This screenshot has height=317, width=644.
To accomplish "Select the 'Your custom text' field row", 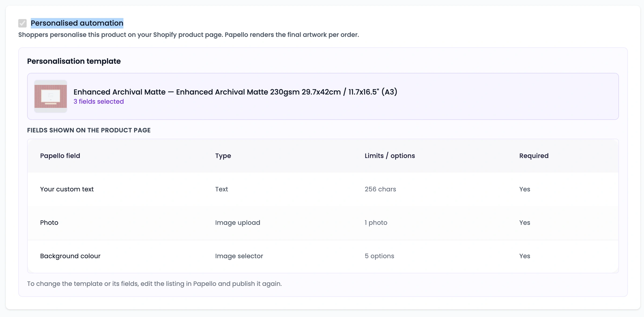I will click(323, 189).
